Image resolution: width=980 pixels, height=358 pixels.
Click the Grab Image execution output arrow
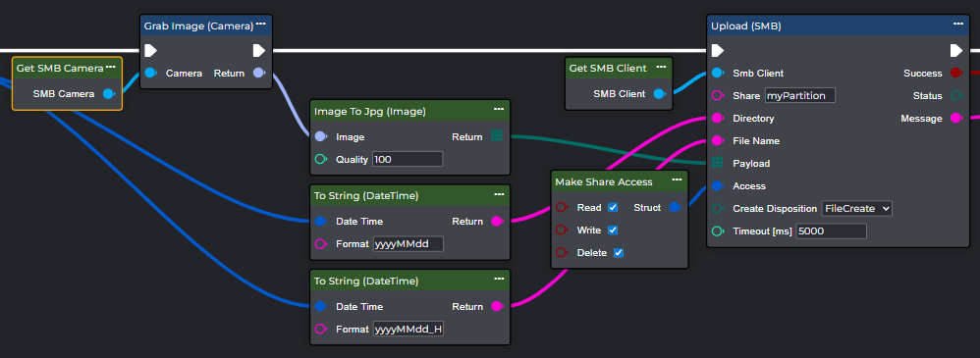pos(259,51)
